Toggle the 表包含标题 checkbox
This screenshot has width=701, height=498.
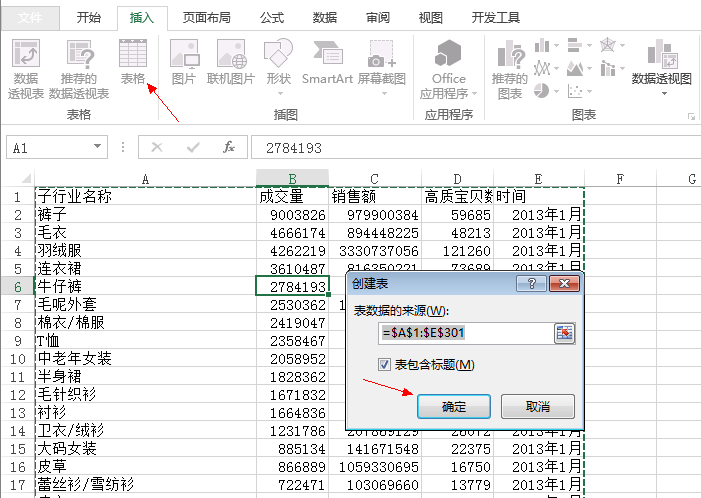pyautogui.click(x=384, y=365)
